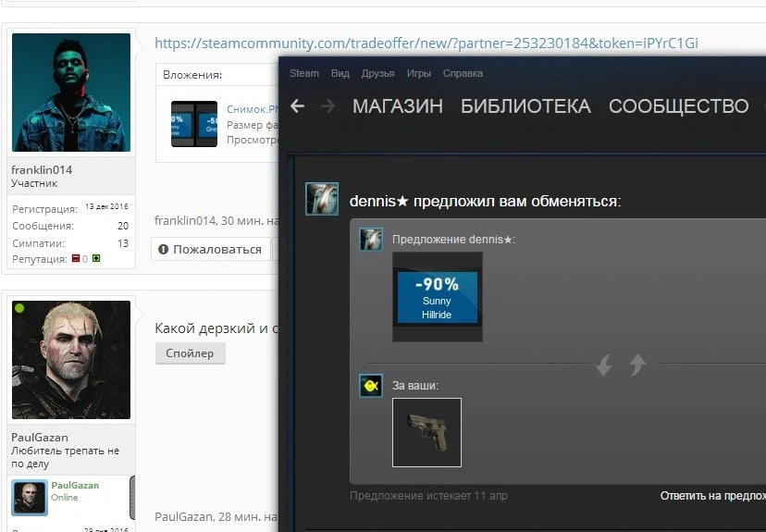Click PaulGazan, 28 мин. post timestamp

[x=216, y=516]
